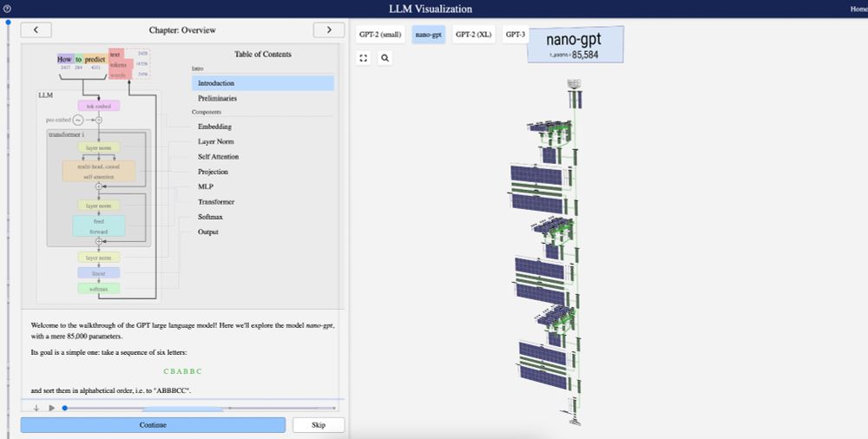Viewport: 868px width, 439px height.
Task: Click the Continue button
Action: point(153,425)
